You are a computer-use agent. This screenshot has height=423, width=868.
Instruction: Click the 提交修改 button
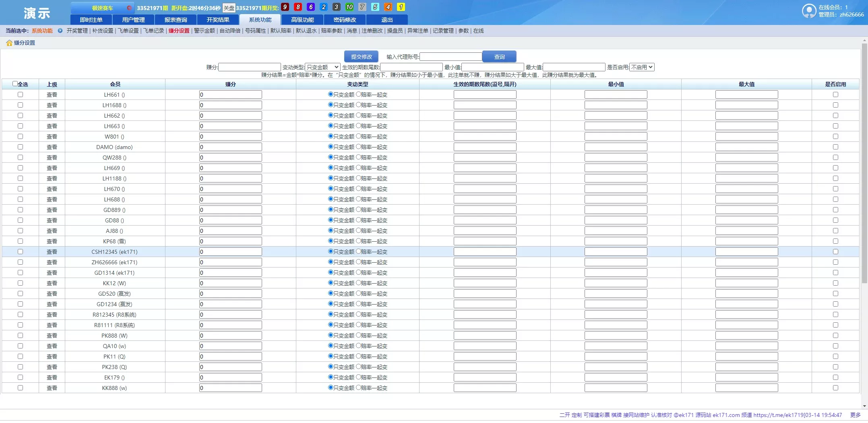(361, 57)
